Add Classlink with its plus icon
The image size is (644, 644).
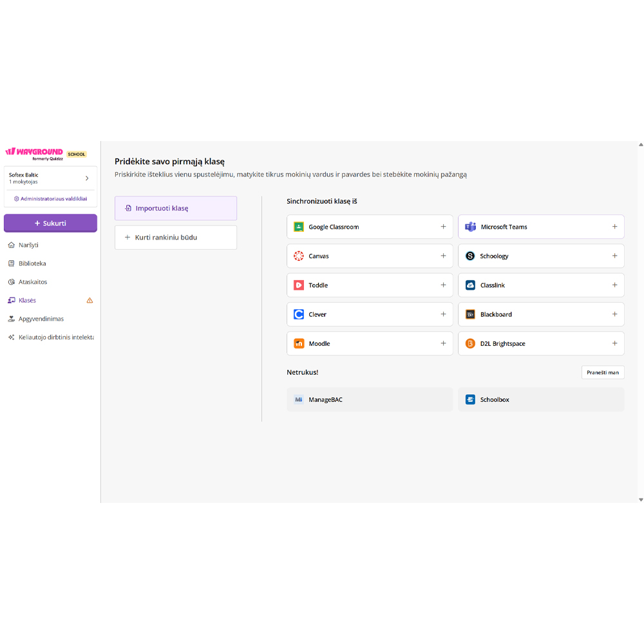[614, 285]
